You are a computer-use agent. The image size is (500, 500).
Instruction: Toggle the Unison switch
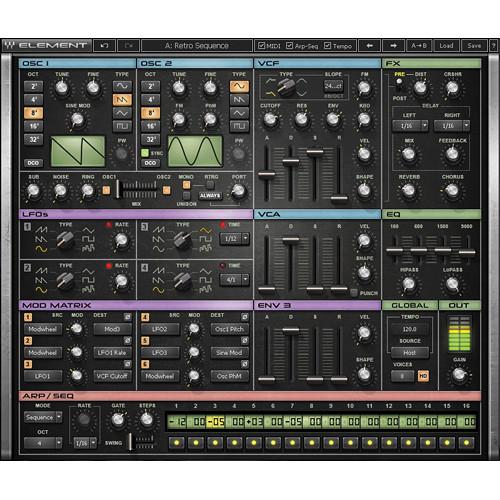pyautogui.click(x=187, y=196)
